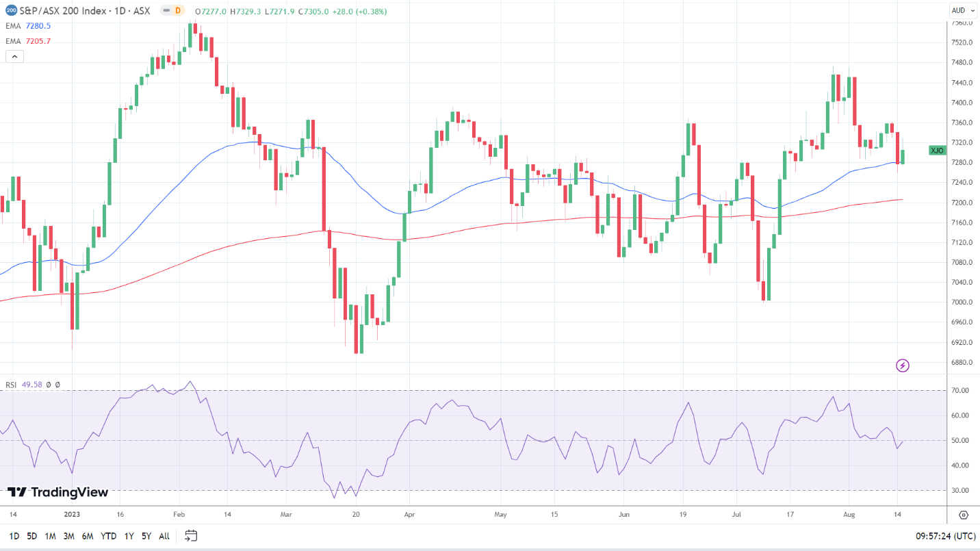
Task: Click the green XJO price label
Action: click(938, 151)
